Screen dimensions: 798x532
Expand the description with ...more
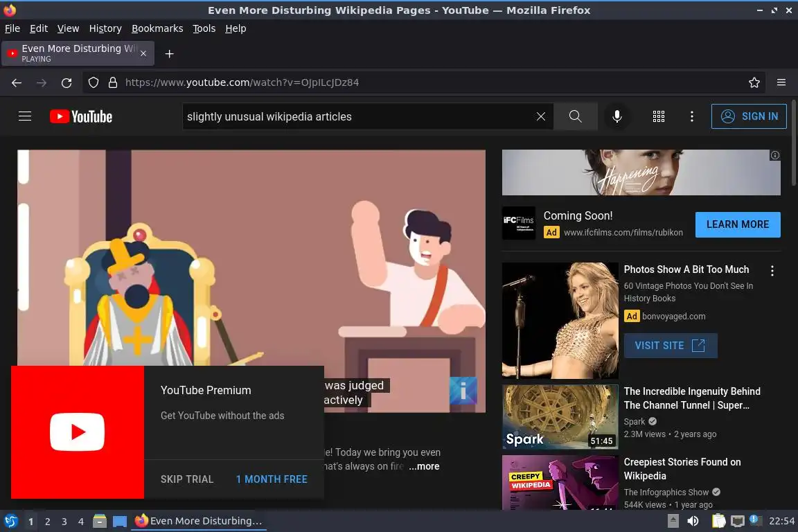point(424,466)
